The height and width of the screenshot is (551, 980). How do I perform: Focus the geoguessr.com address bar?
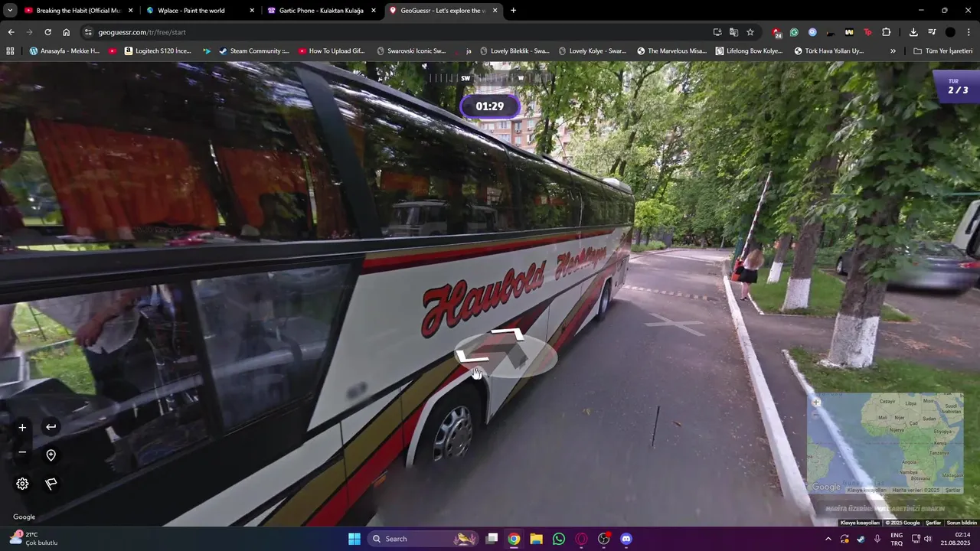point(398,32)
